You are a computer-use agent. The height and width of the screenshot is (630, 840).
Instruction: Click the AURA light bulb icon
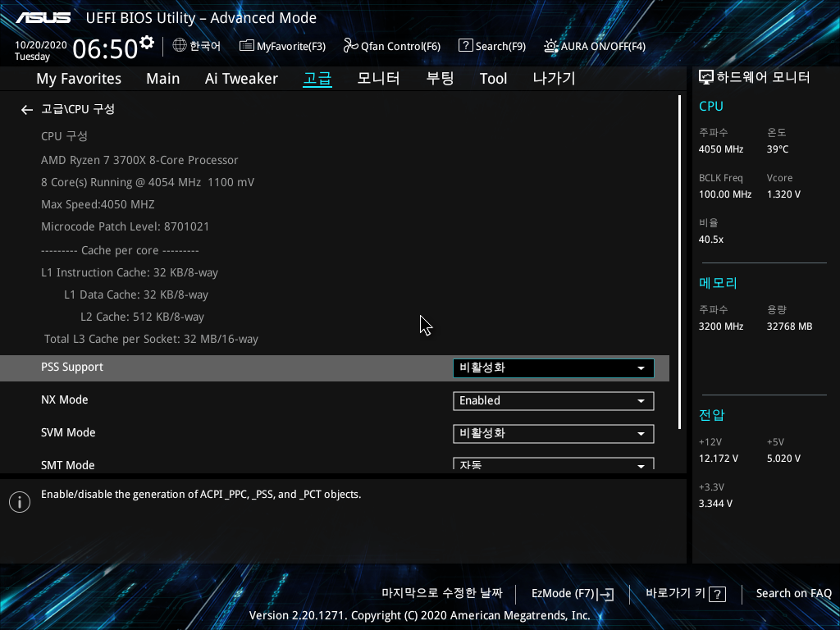(x=550, y=46)
